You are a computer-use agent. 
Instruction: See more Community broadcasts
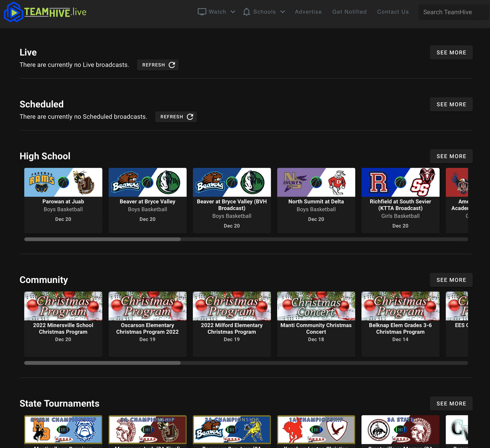pos(451,280)
